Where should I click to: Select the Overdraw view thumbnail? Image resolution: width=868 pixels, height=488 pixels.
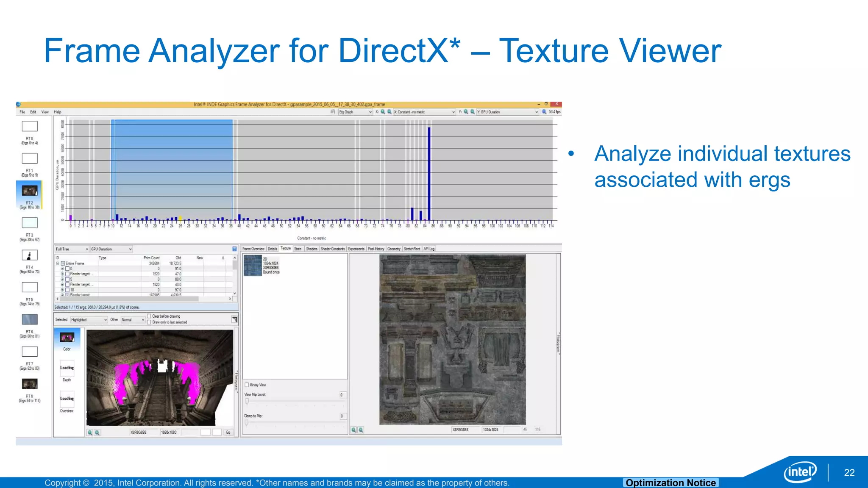click(67, 399)
